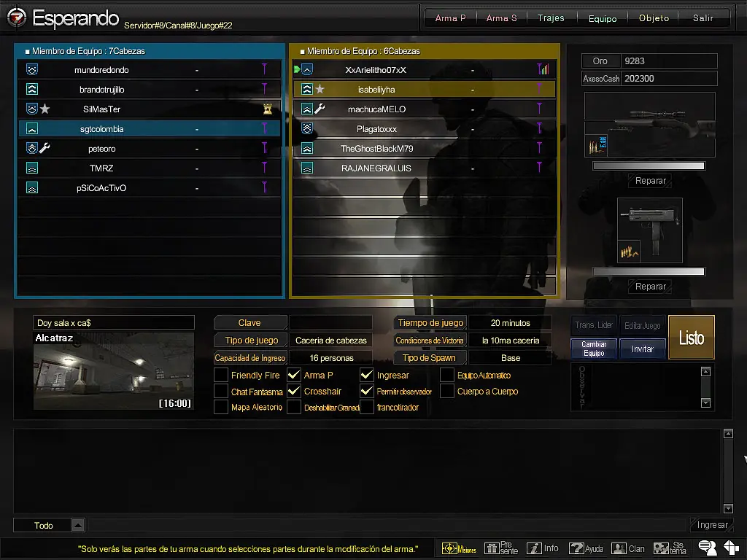The width and height of the screenshot is (747, 560).
Task: Uncheck the Crosshair checkbox
Action: coord(294,391)
